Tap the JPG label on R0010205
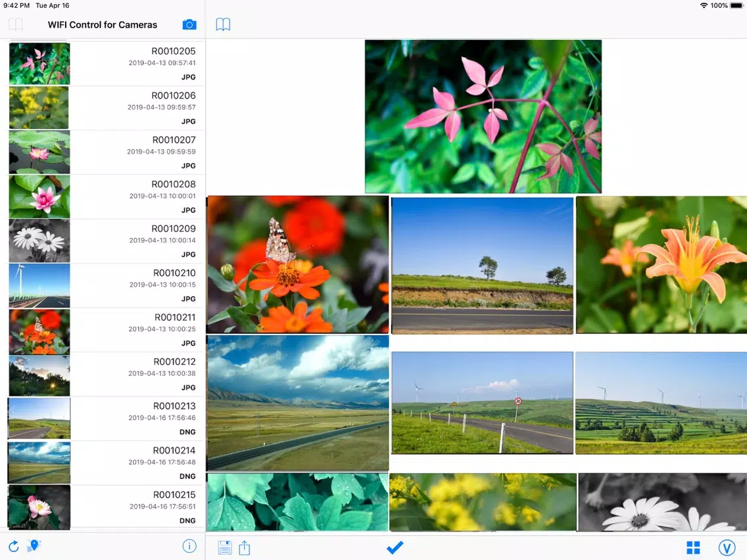Screen dimensions: 747x560 tap(188, 77)
